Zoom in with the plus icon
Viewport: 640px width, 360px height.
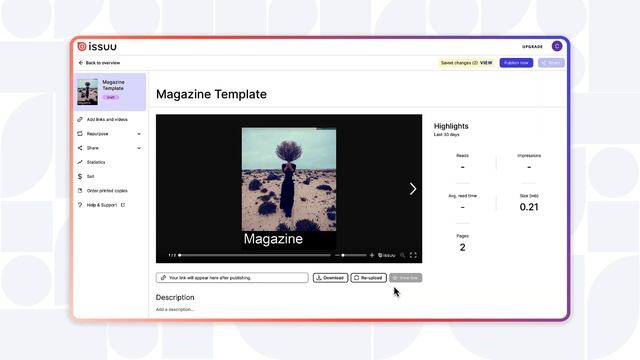click(x=372, y=256)
